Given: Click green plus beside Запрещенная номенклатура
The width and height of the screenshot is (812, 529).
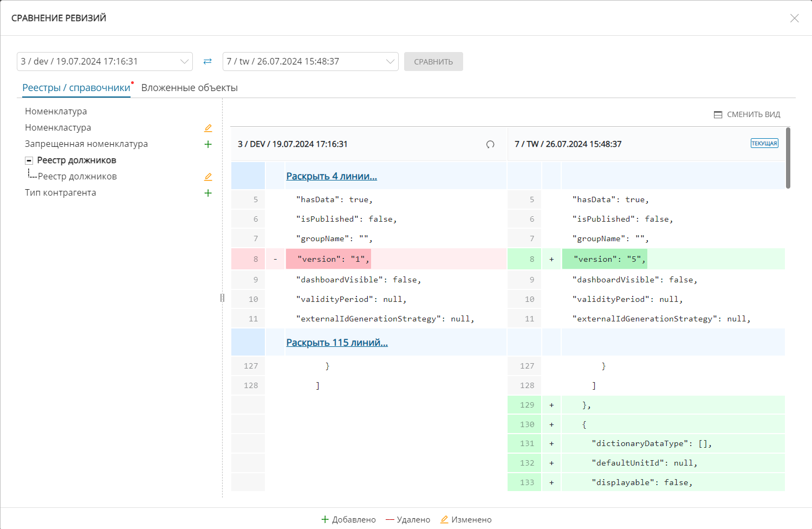Looking at the screenshot, I should 208,144.
